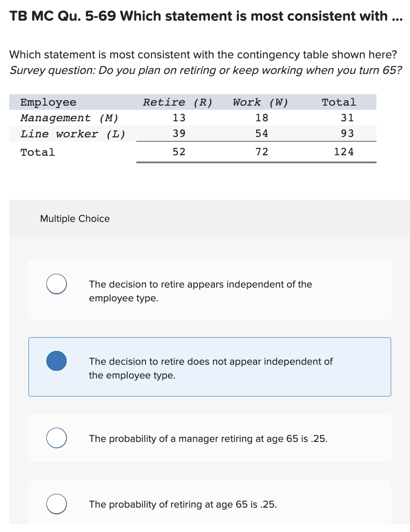Click the 'Employee' column header
This screenshot has width=410, height=532.
tap(46, 102)
